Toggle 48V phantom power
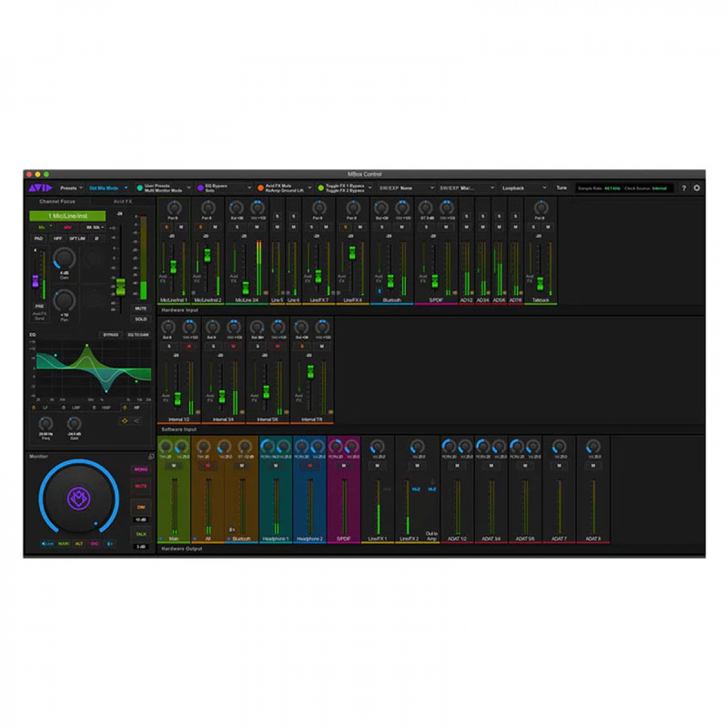Screen dimensions: 728x728 coord(67,227)
